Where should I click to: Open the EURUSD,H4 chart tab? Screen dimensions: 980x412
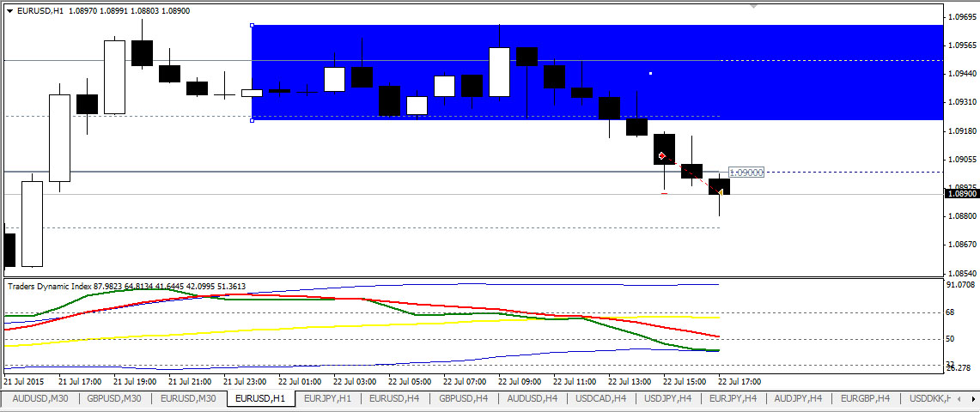coord(394,398)
